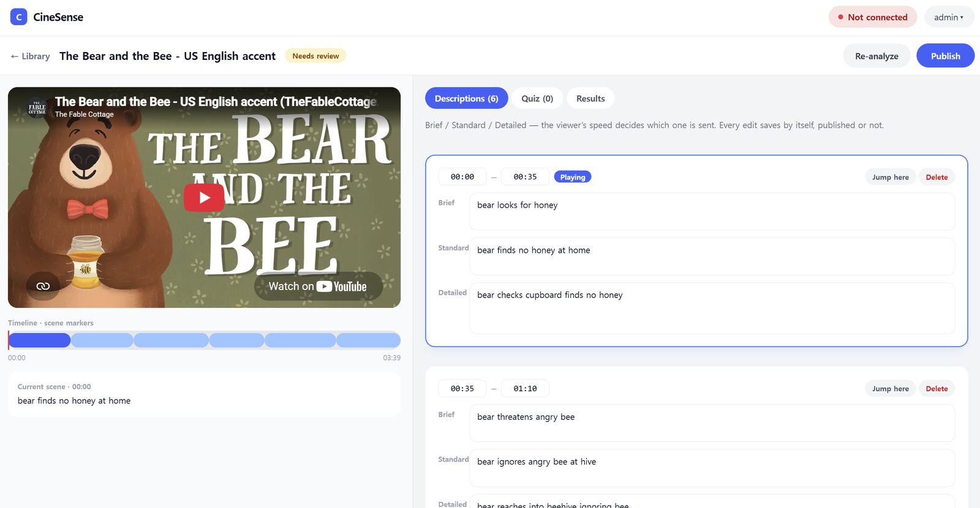Jump here for the 00:35 scene
This screenshot has height=508, width=980.
coord(891,389)
